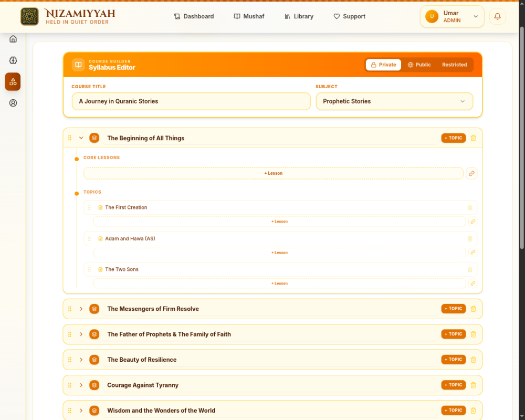
Task: Expand The Beauty of Resilience unit
Action: (81, 360)
